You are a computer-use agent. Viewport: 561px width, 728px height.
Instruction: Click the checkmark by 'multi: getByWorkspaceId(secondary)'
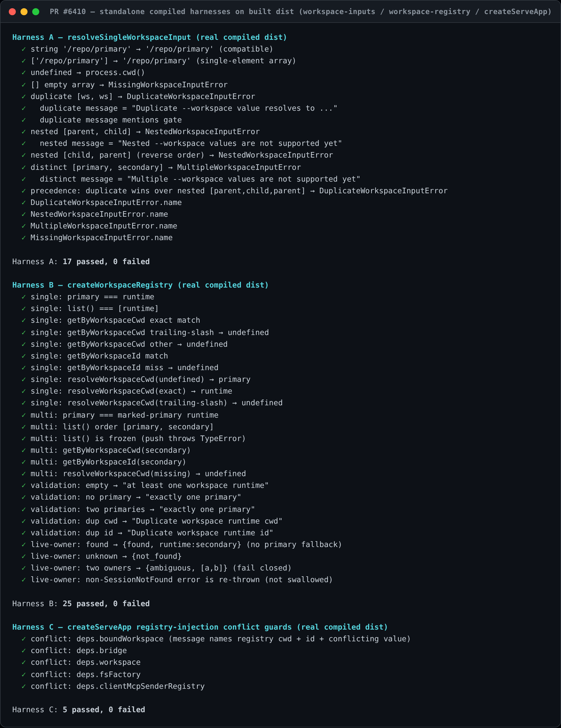[x=24, y=462]
